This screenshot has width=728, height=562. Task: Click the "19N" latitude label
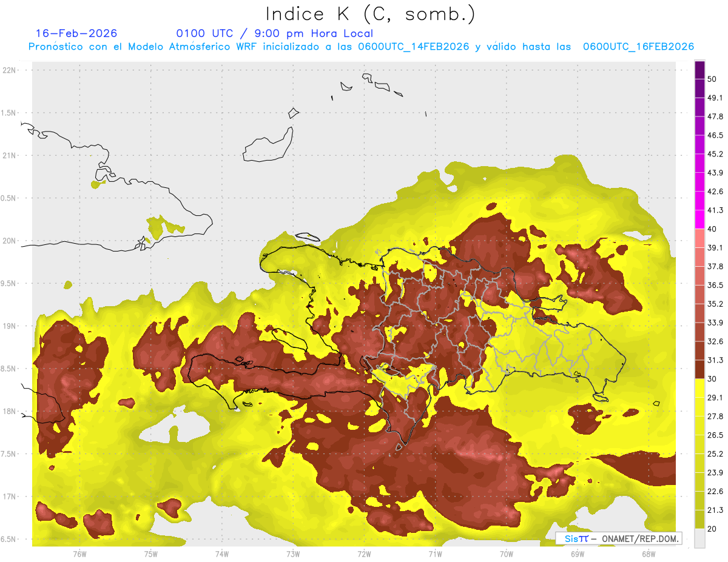coord(9,326)
